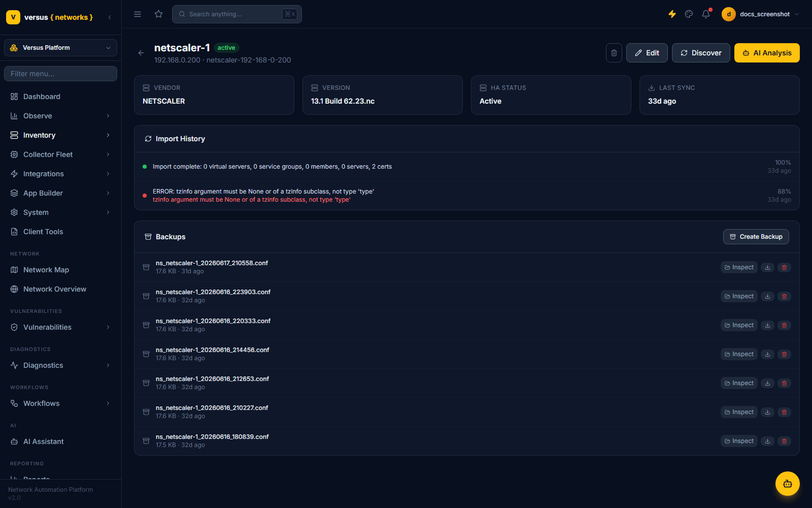Launch AI Analysis
Viewport: 812px width, 508px height.
(x=767, y=53)
